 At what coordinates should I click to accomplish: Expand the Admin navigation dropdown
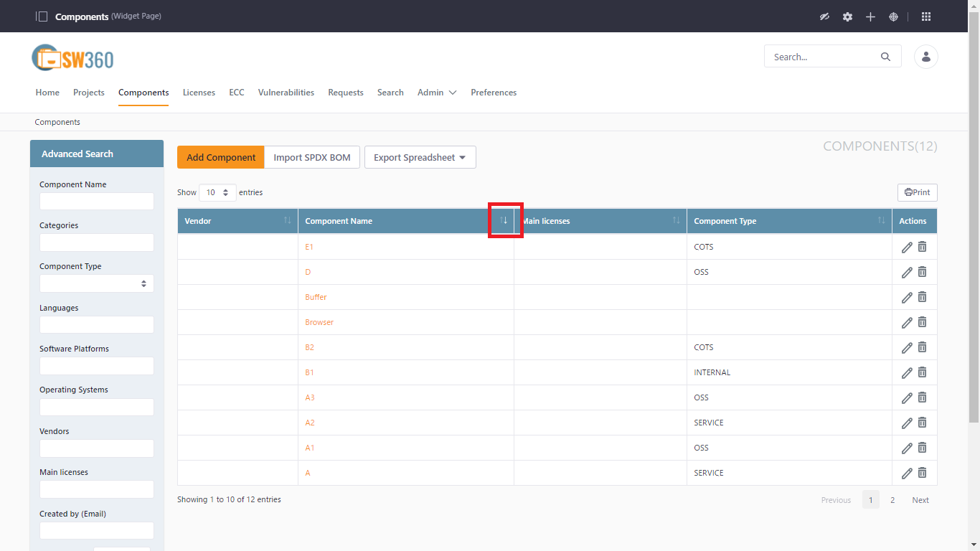click(x=437, y=93)
